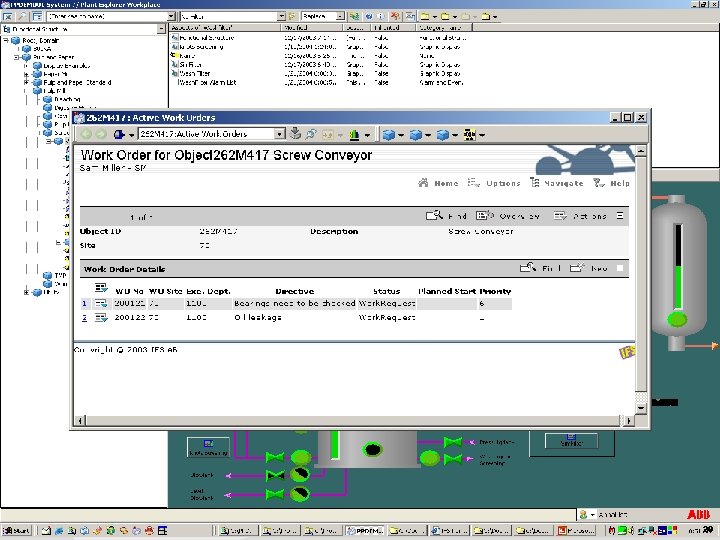Open the aspect dropdown showing 'Active Work Orders'
The height and width of the screenshot is (540, 720).
[x=280, y=134]
